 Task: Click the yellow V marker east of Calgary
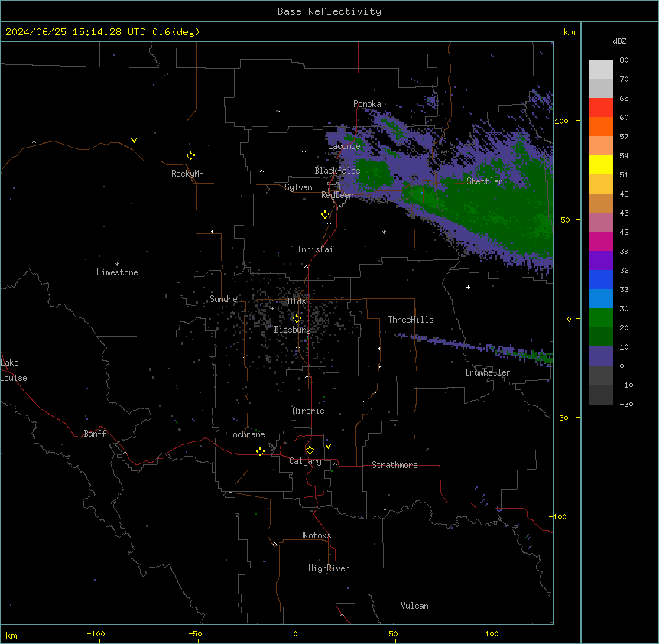coord(328,447)
